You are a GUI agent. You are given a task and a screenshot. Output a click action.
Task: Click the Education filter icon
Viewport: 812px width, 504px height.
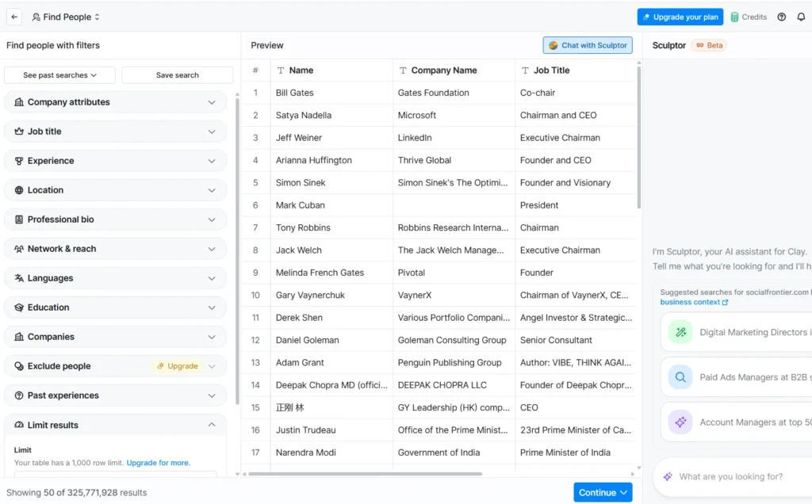tap(20, 307)
